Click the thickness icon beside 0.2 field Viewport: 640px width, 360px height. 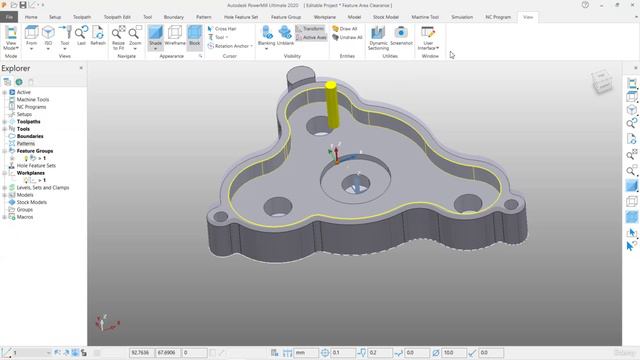coord(362,353)
